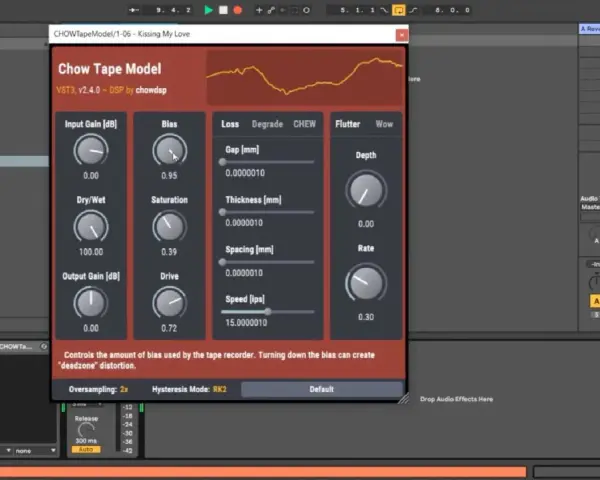Stop playback with the white Stop button
This screenshot has height=480, width=600.
[x=223, y=10]
